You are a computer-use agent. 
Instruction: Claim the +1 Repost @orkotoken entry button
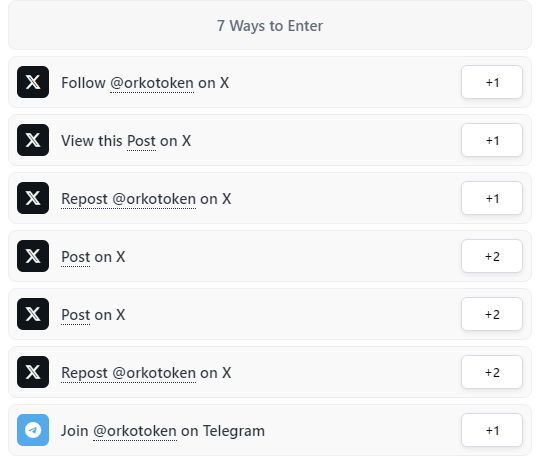pyautogui.click(x=492, y=198)
